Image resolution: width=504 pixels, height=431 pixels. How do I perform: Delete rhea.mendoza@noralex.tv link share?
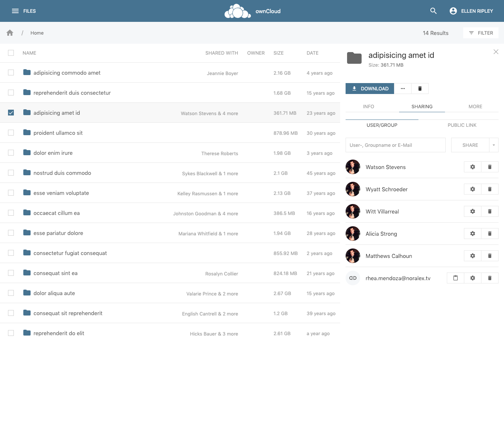tap(490, 278)
